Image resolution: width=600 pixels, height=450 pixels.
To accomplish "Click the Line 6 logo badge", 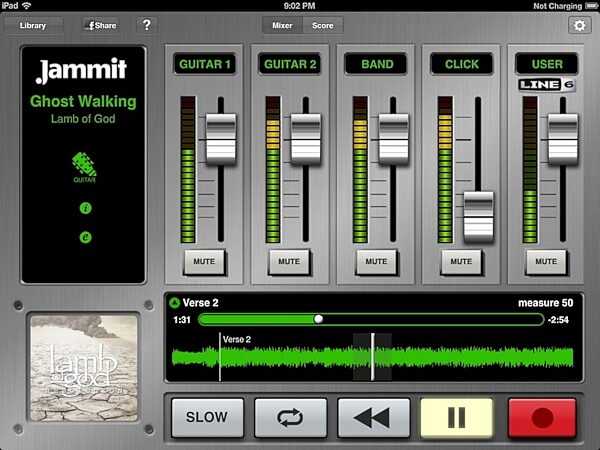I will click(x=547, y=85).
